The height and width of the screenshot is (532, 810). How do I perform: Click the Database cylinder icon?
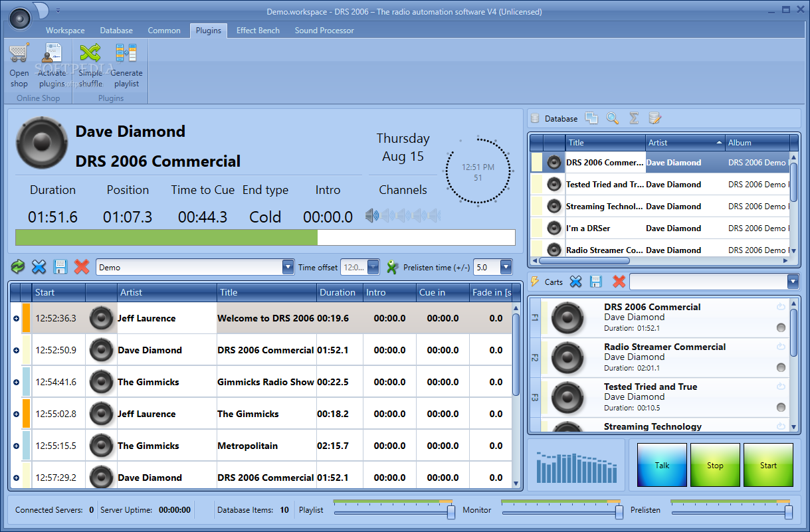point(536,118)
